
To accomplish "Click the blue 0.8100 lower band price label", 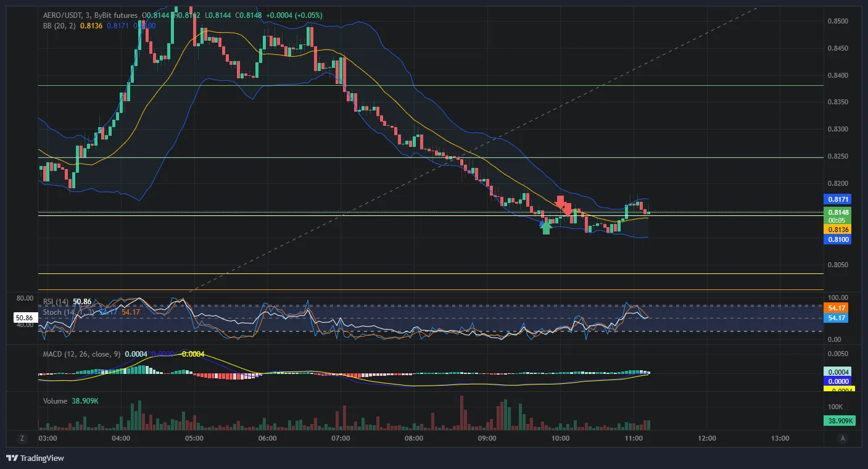I will pos(837,239).
